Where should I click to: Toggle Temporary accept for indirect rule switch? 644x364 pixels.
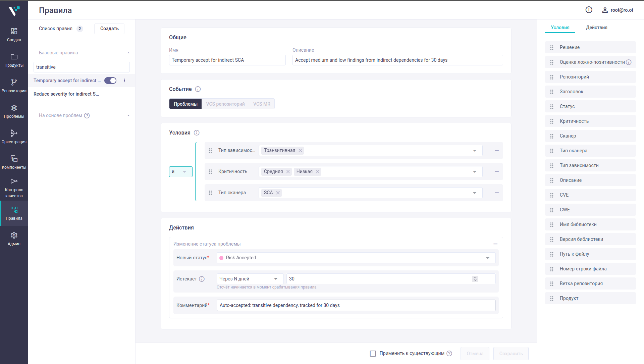[110, 81]
